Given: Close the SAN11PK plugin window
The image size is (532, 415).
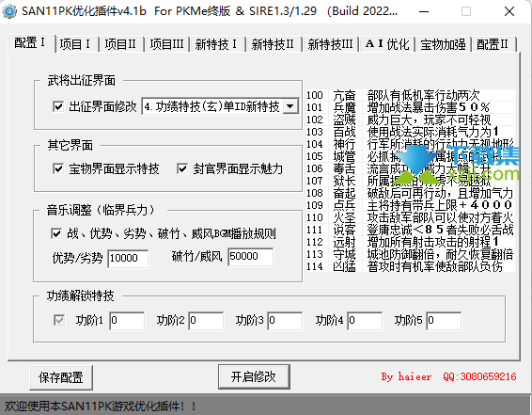Looking at the screenshot, I should pyautogui.click(x=509, y=11).
